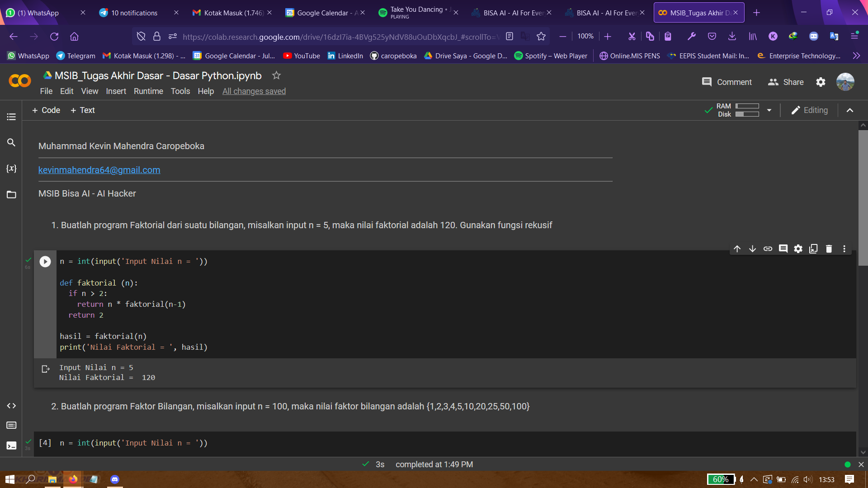The height and width of the screenshot is (488, 868).
Task: Delete the selected code cell
Action: click(x=829, y=249)
